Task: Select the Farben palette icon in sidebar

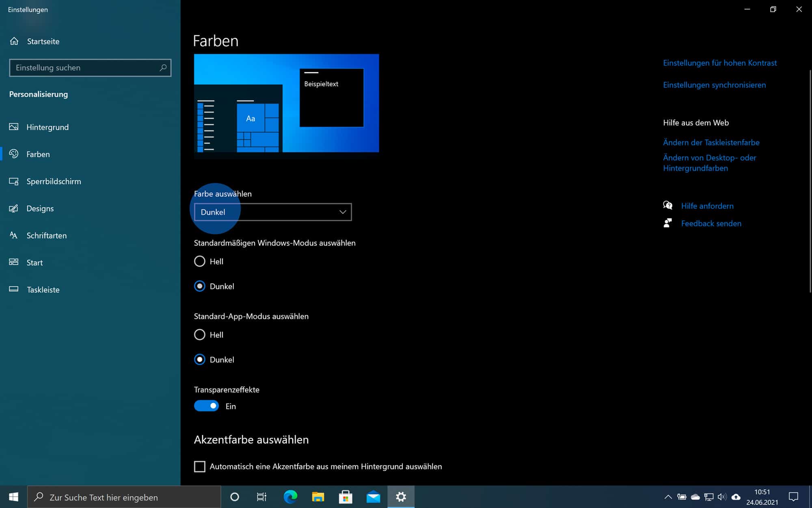Action: [x=14, y=154]
